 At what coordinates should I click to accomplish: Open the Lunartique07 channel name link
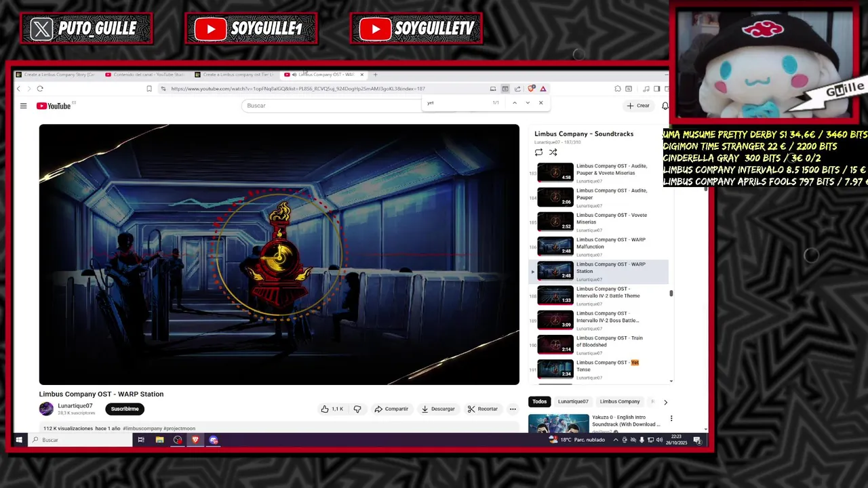[75, 406]
